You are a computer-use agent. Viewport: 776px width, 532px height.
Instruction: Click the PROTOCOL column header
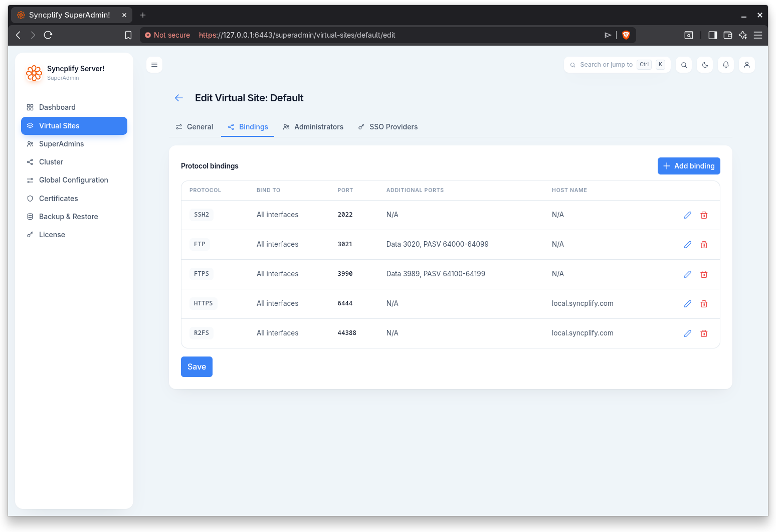205,190
